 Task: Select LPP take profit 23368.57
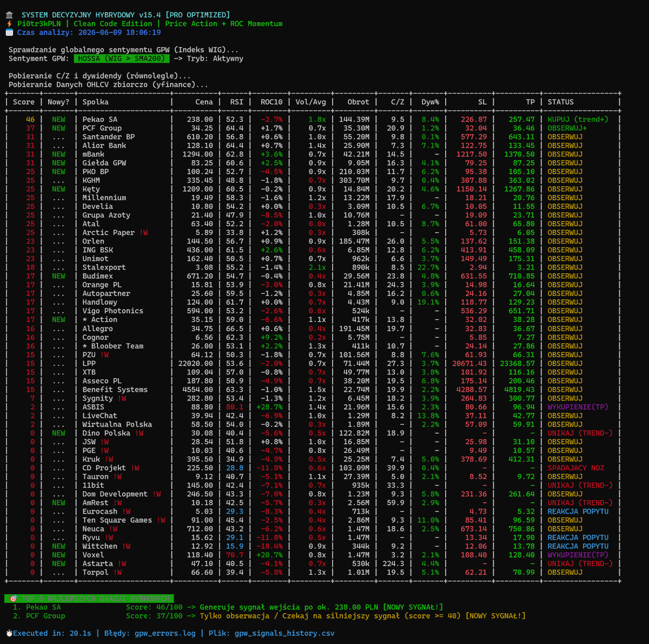(518, 364)
